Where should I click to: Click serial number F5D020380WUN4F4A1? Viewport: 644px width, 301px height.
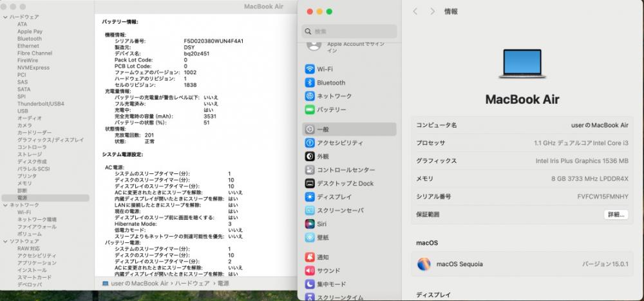click(214, 41)
